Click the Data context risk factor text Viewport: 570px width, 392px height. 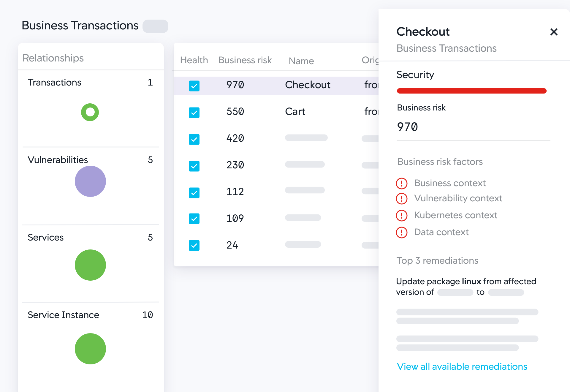(x=441, y=232)
